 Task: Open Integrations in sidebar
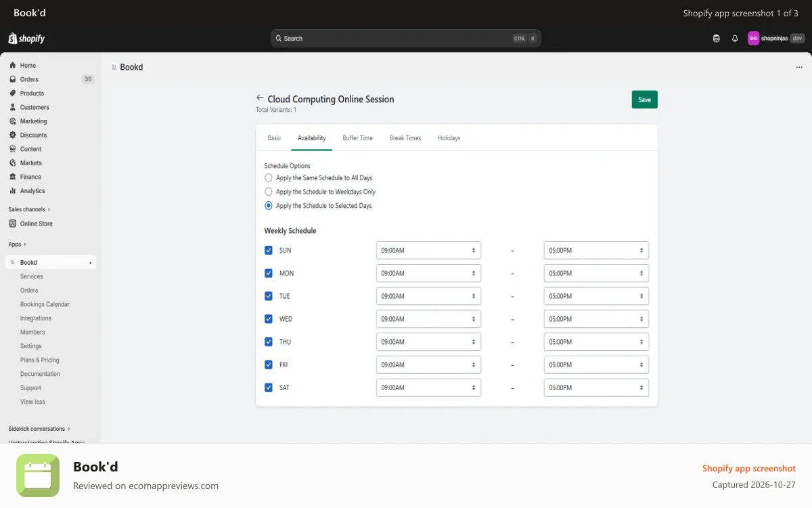(36, 318)
